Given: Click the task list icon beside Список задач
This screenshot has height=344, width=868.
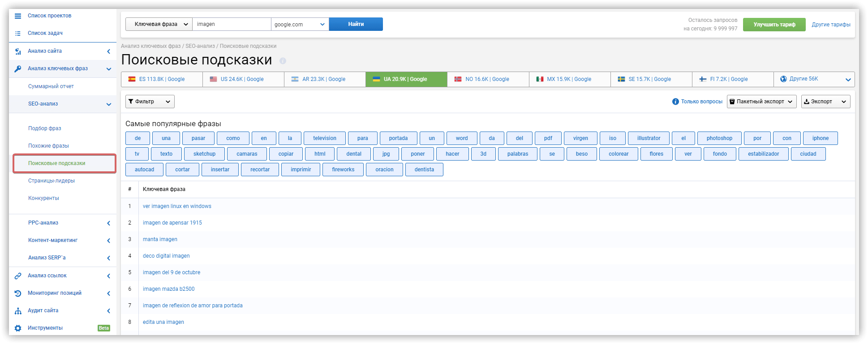Looking at the screenshot, I should click(x=18, y=34).
